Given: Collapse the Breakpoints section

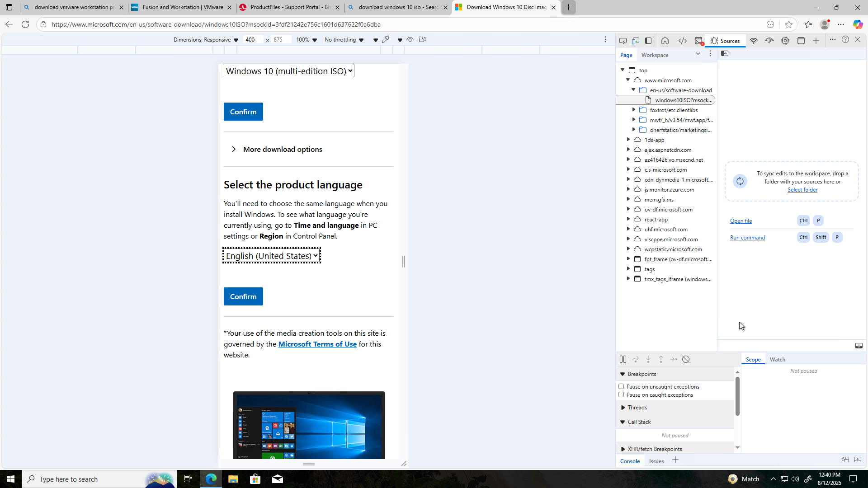Looking at the screenshot, I should tap(623, 374).
